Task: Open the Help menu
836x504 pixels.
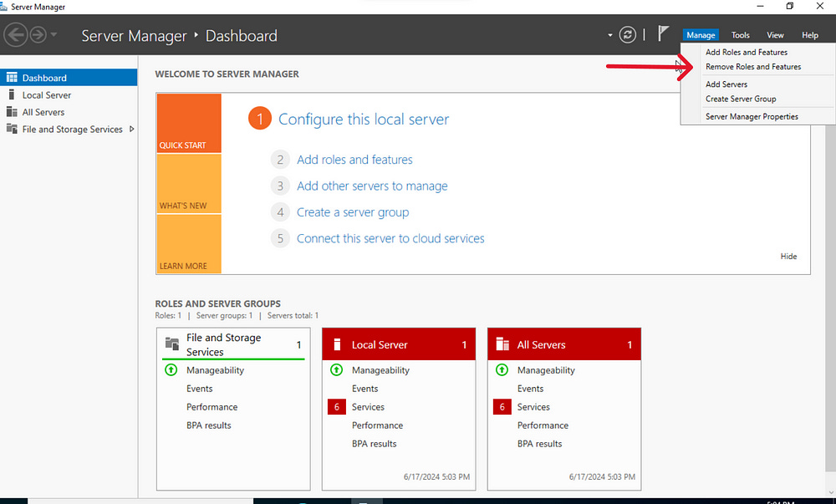Action: [x=810, y=35]
